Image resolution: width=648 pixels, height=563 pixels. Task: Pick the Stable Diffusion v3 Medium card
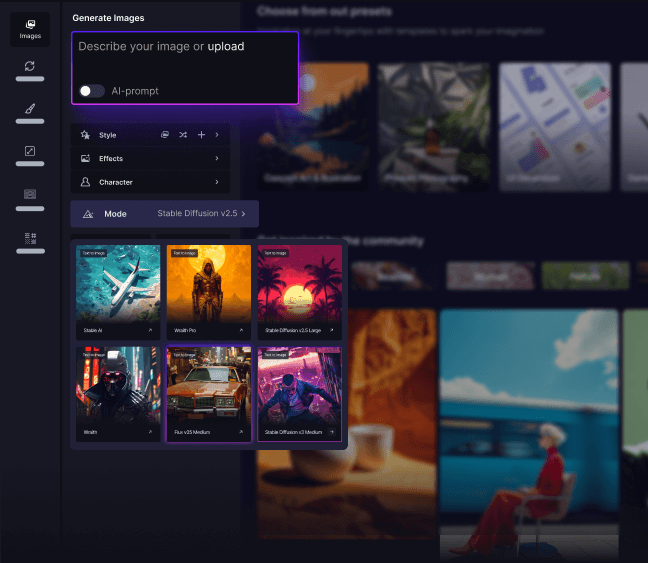pos(299,393)
